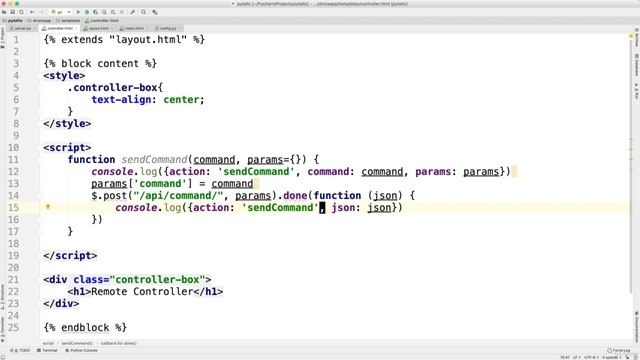Collapse the .controller-box CSS rule at line 5
Screen dimensions: 640x360
point(40,88)
